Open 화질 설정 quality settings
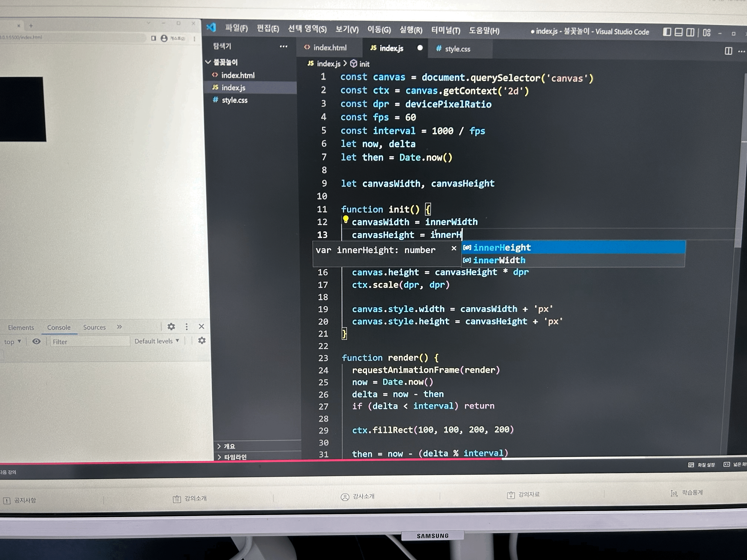The height and width of the screenshot is (560, 747). [x=702, y=465]
